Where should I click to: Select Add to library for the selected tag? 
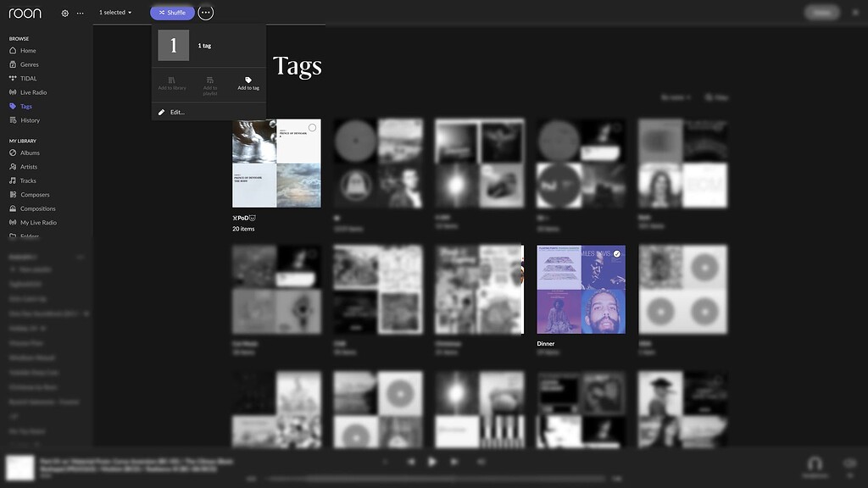click(172, 83)
